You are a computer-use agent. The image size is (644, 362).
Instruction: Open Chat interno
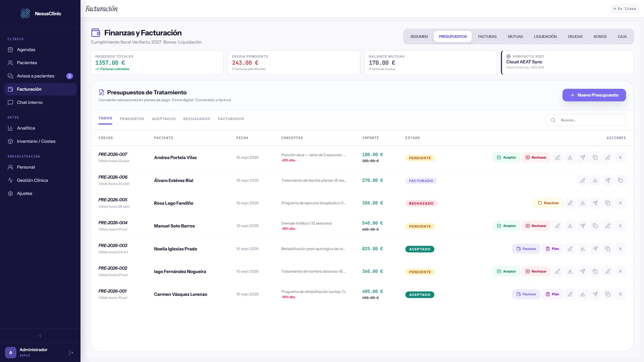40,103
